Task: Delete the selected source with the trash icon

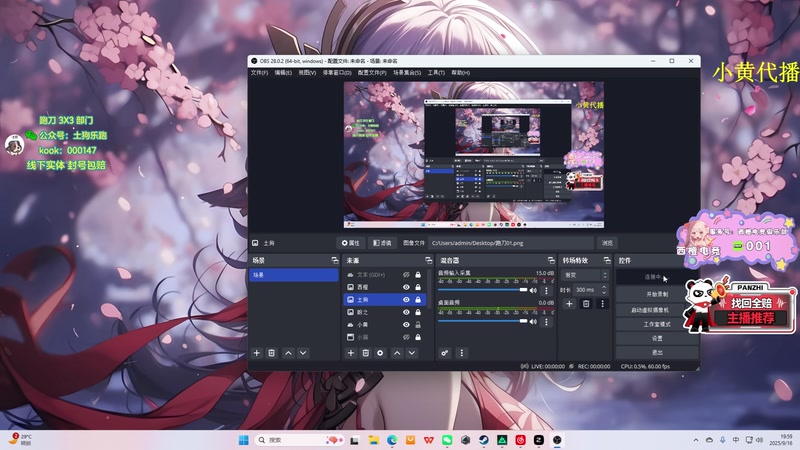Action: 365,353
